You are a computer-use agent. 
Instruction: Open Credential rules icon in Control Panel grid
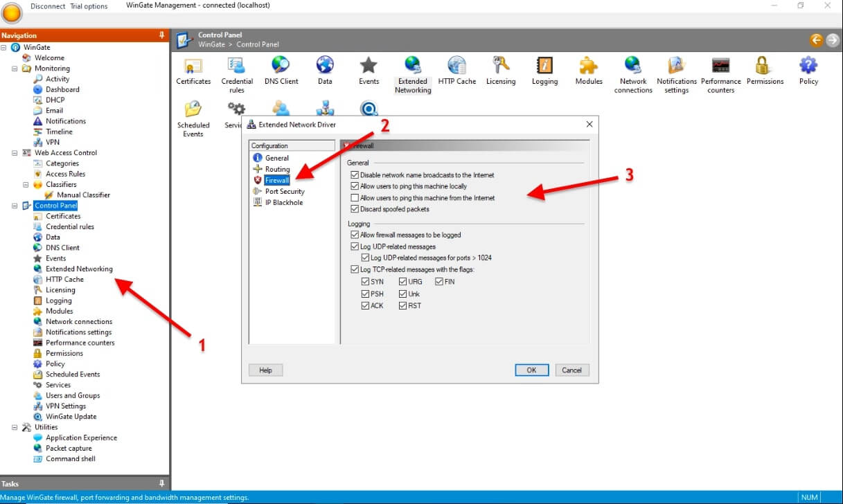coord(237,74)
